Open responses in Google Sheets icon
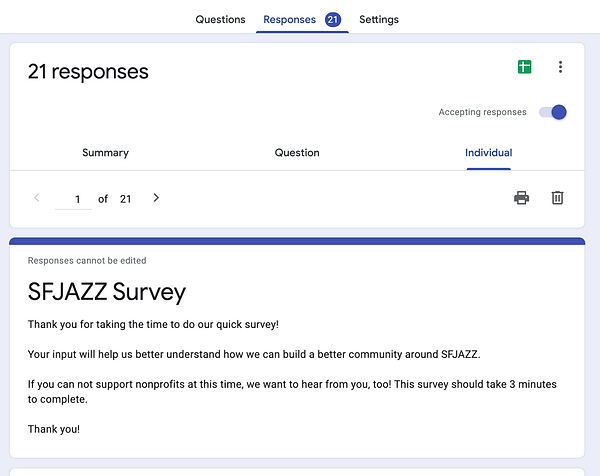The width and height of the screenshot is (600, 476). [x=524, y=67]
